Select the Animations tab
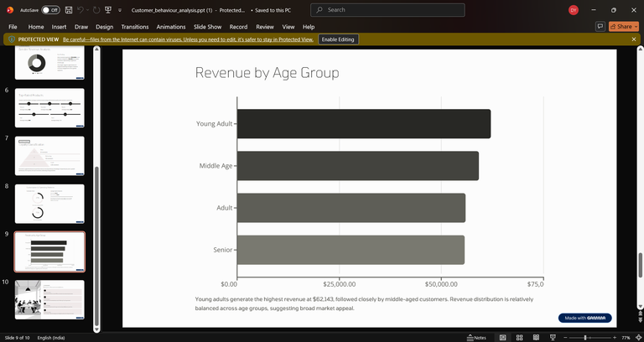 [171, 27]
